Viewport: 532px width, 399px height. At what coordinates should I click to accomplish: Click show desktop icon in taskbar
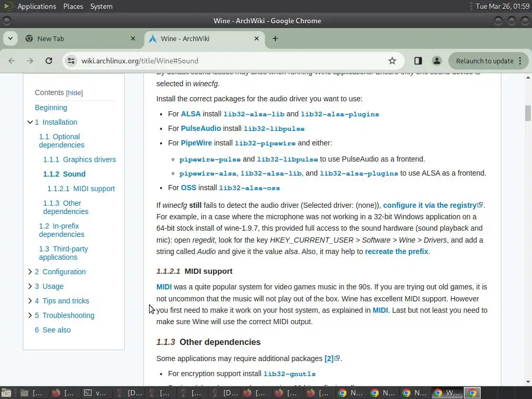pyautogui.click(x=6, y=393)
